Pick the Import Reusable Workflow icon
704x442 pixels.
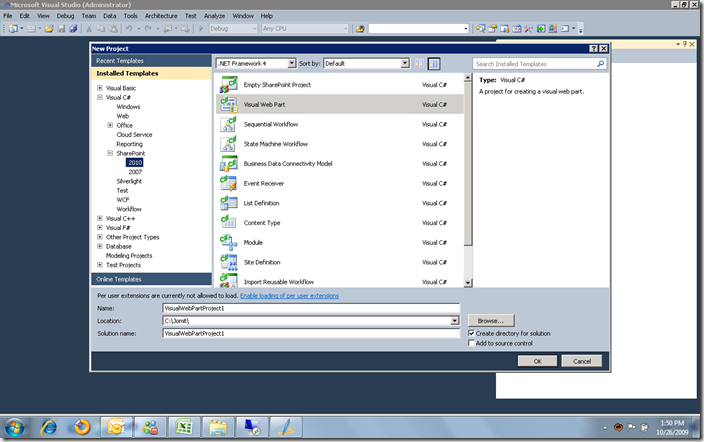[x=229, y=281]
